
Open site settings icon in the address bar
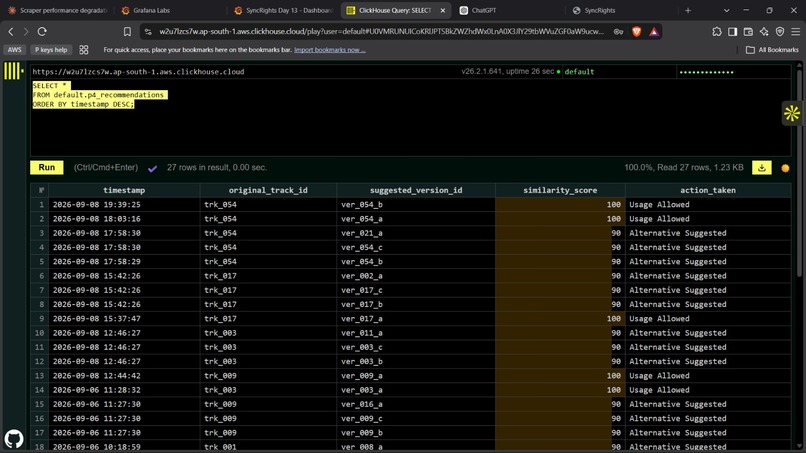coord(148,31)
